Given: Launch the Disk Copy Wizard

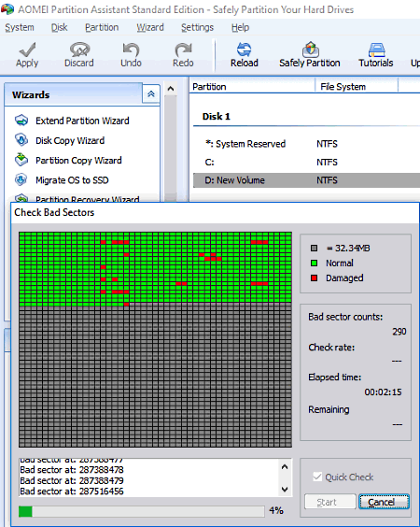Looking at the screenshot, I should point(70,140).
